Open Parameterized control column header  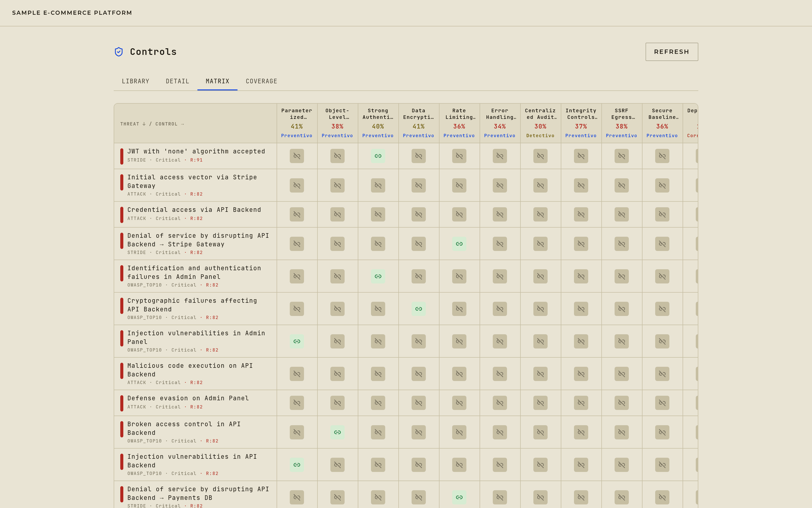[297, 123]
